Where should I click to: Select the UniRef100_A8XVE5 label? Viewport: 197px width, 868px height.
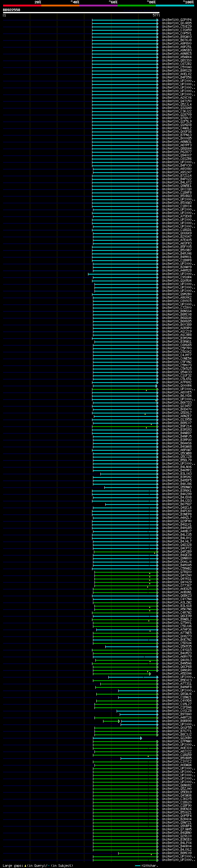tap(177, 393)
